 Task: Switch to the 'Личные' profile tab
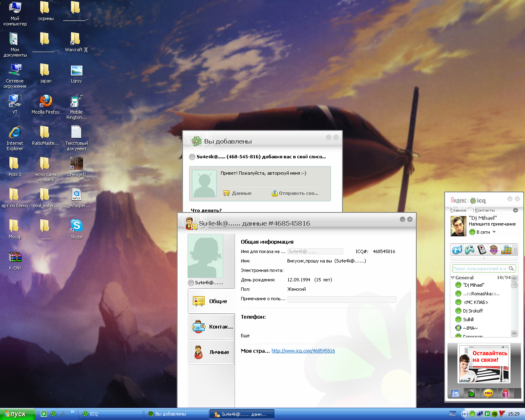[x=212, y=352]
